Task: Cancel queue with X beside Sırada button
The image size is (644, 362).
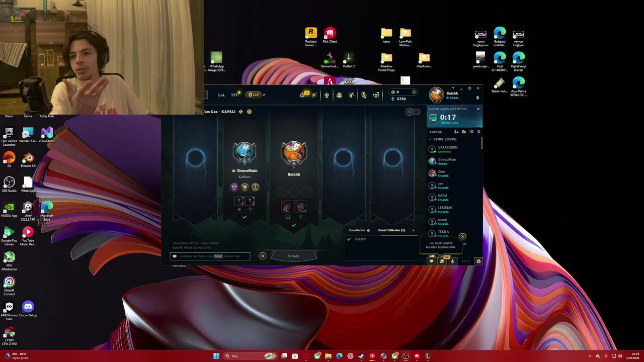Action: 262,256
